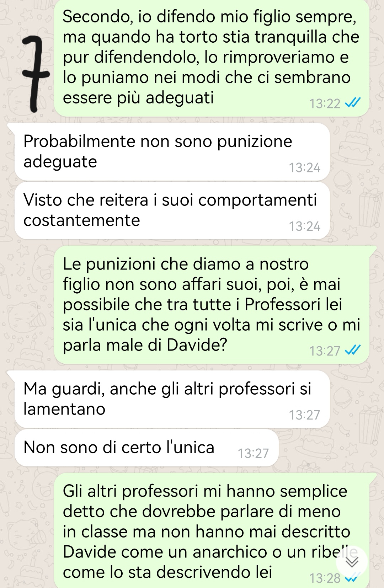The height and width of the screenshot is (588, 384).
Task: Select the green bubble 'Le punizioni che diamo'
Action: pos(212,305)
